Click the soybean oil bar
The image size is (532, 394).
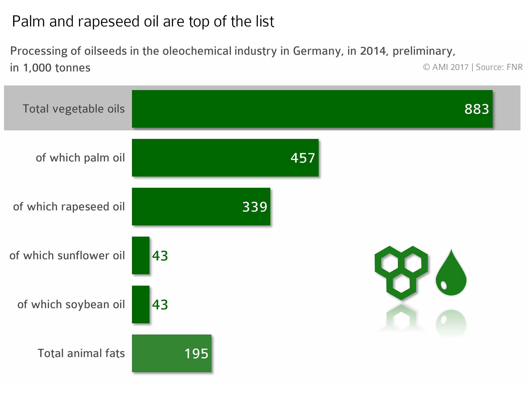point(141,304)
